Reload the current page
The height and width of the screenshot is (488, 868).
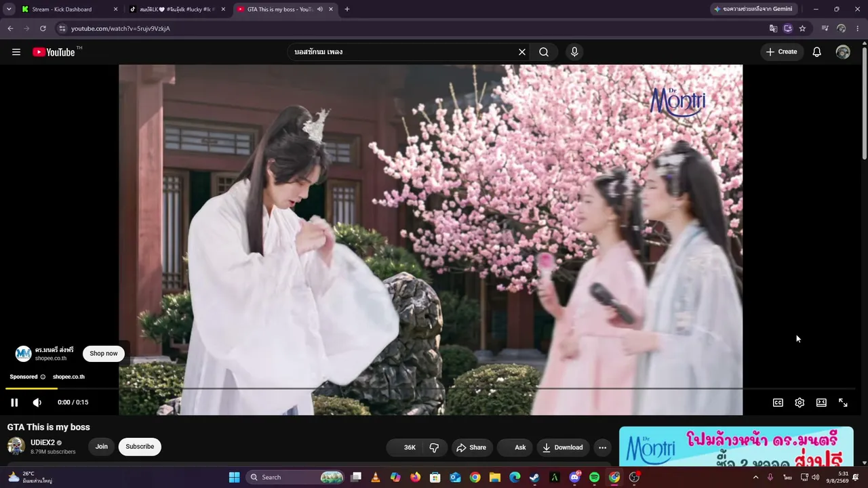point(43,28)
